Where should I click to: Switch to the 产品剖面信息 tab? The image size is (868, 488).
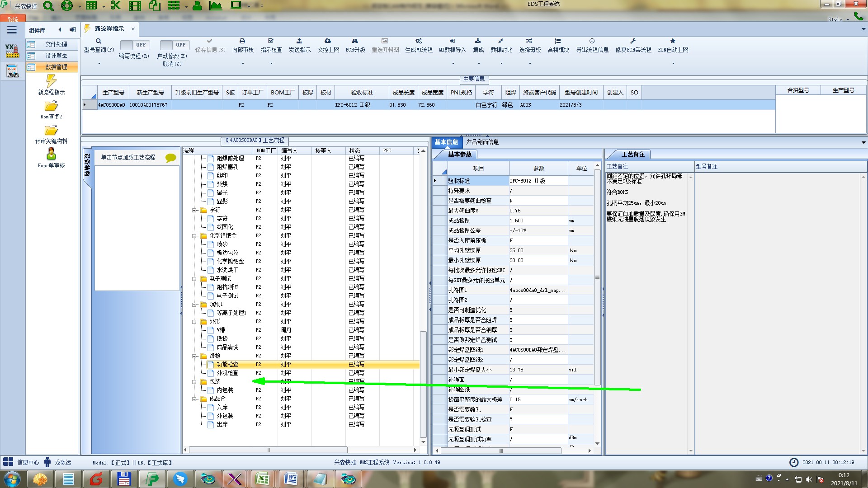click(x=482, y=142)
